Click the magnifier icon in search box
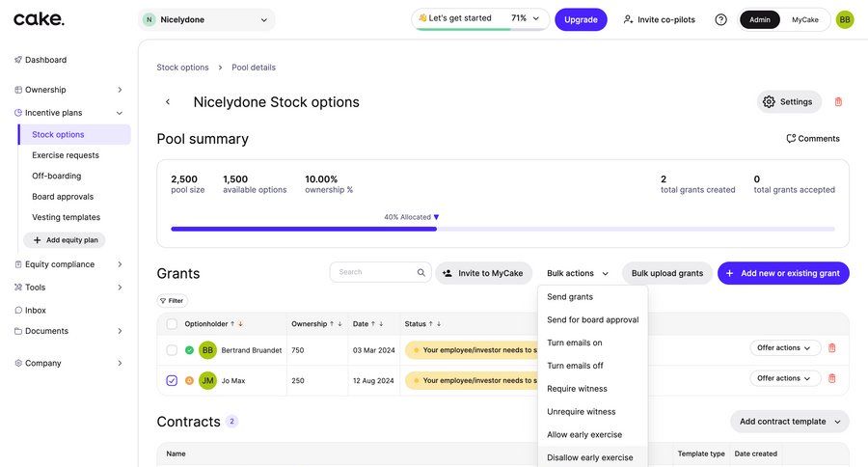Image resolution: width=868 pixels, height=467 pixels. coord(421,273)
